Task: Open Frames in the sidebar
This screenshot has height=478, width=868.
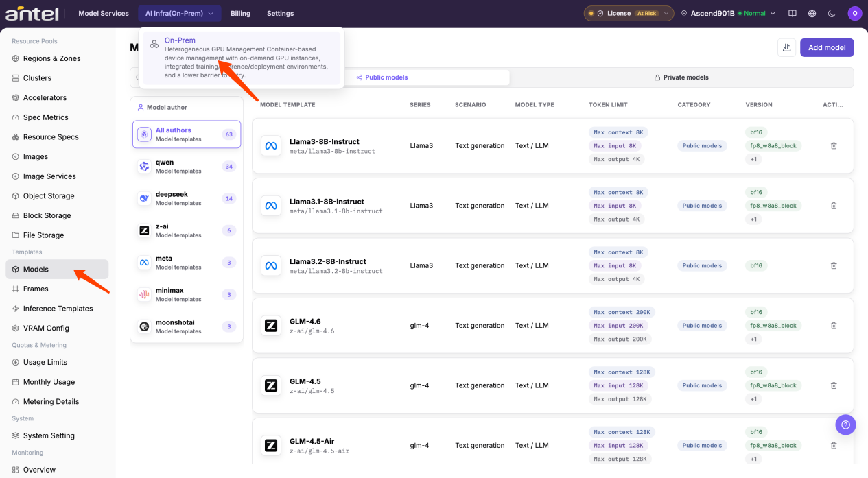Action: 57,289
